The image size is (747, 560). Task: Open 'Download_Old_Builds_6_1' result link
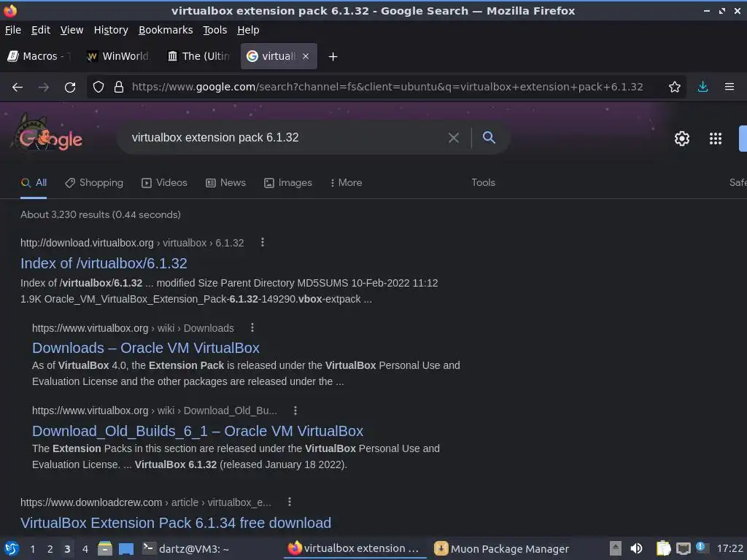[x=198, y=431]
